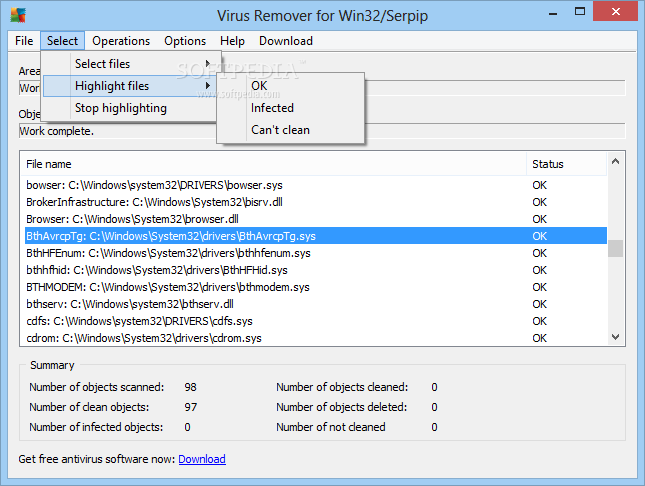Viewport: 645px width, 486px height.
Task: Click the AVG application icon in title bar
Action: pyautogui.click(x=18, y=15)
